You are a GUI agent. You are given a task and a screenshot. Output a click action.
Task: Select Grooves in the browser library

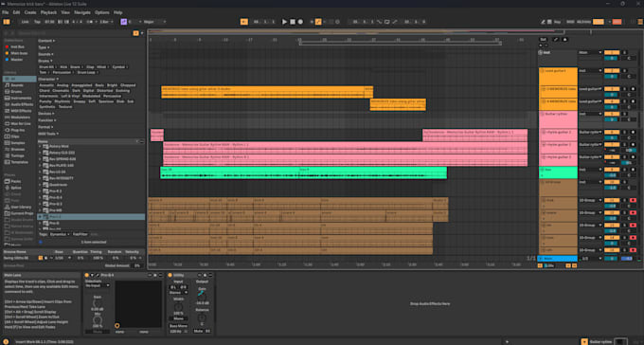(x=18, y=149)
